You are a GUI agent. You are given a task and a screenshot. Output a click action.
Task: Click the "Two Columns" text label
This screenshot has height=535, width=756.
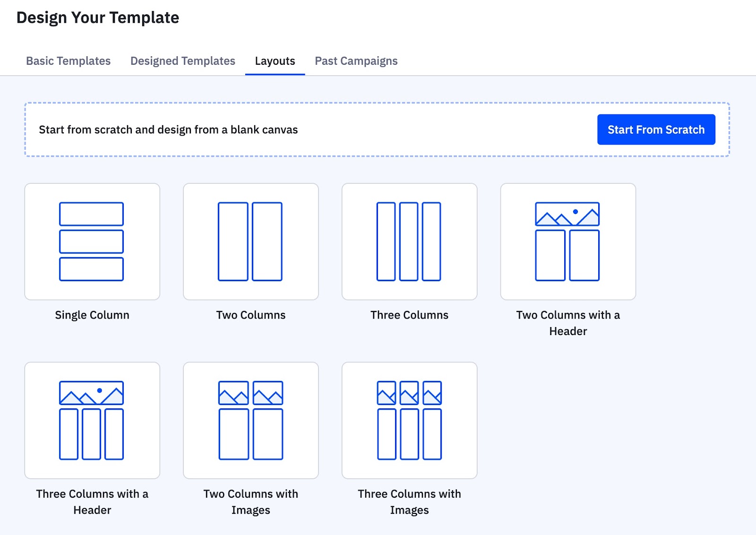(251, 315)
